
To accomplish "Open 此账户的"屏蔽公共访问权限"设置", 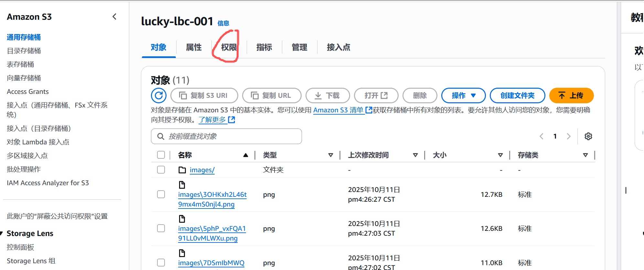I will pyautogui.click(x=57, y=216).
